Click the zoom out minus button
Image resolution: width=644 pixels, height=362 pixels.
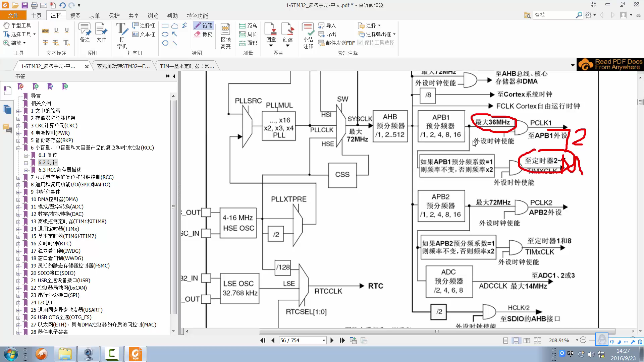pyautogui.click(x=583, y=340)
